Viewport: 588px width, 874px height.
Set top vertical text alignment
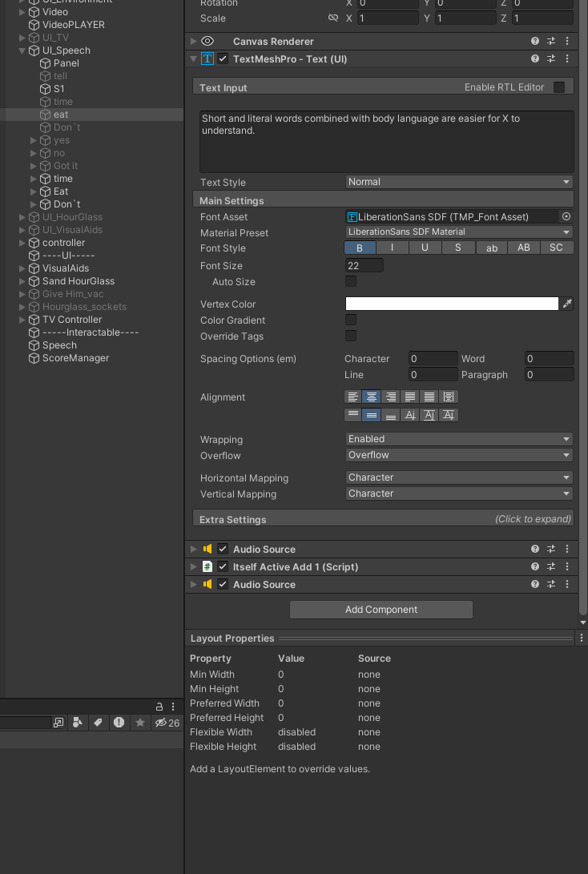coord(352,415)
